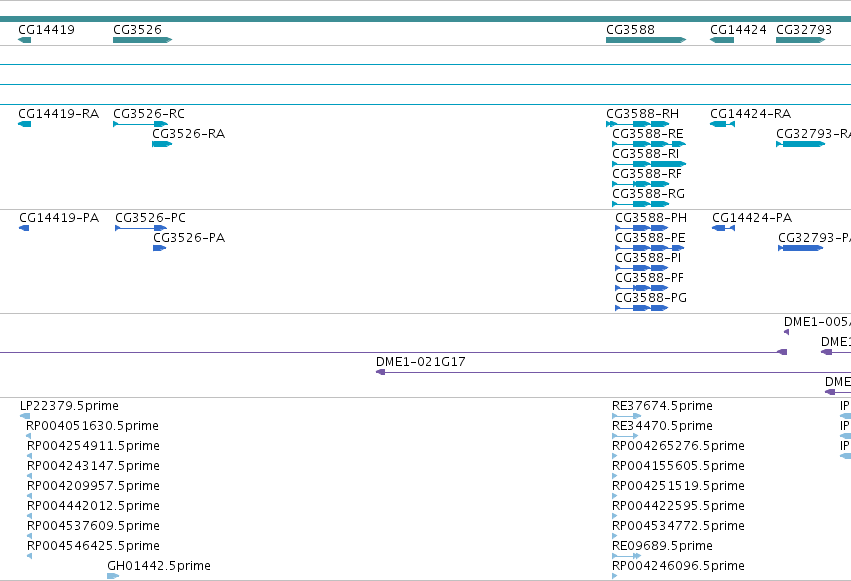Open the RP004546425.5prime EST
Image resolution: width=851 pixels, height=581 pixels.
[x=93, y=547]
